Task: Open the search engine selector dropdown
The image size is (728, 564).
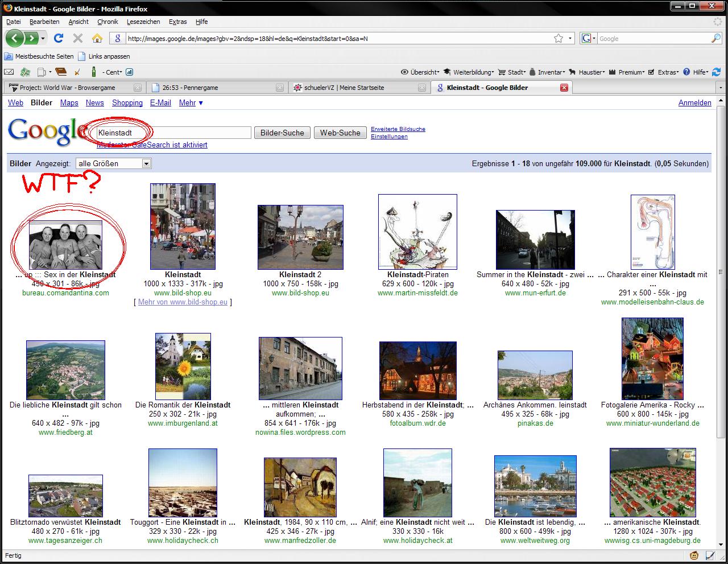Action: pos(589,38)
